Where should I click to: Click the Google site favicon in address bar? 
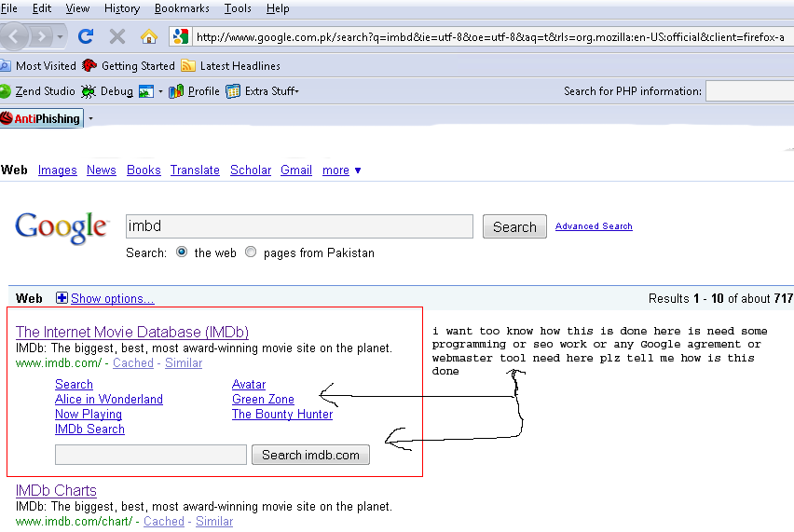[181, 36]
